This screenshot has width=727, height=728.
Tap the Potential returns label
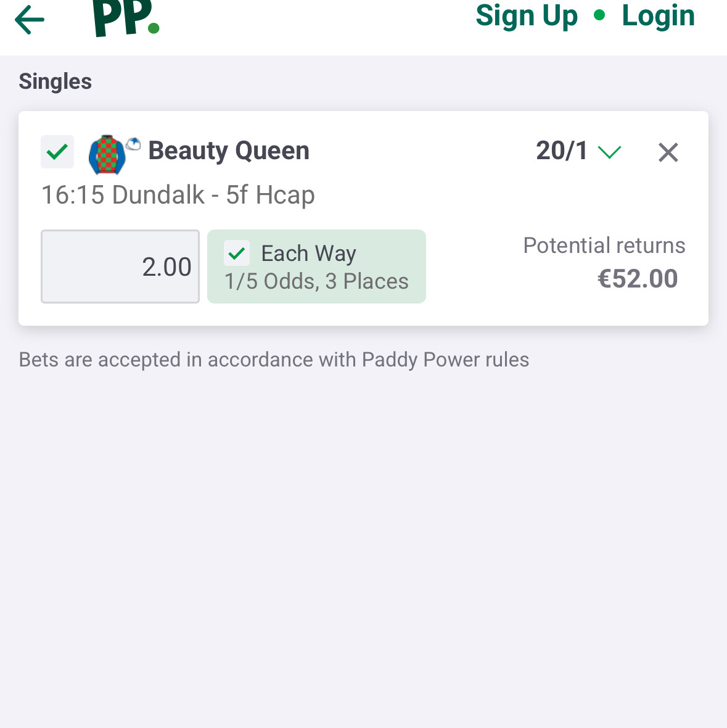click(604, 246)
